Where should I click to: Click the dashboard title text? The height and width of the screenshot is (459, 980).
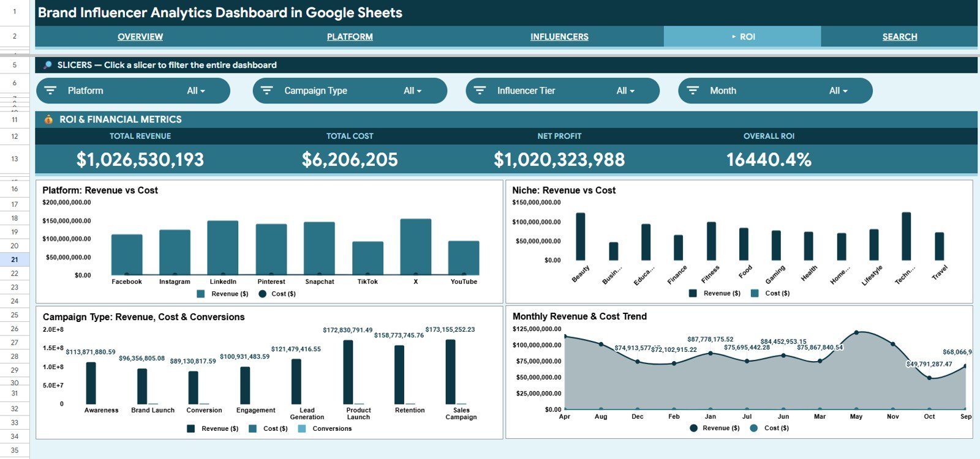click(220, 13)
